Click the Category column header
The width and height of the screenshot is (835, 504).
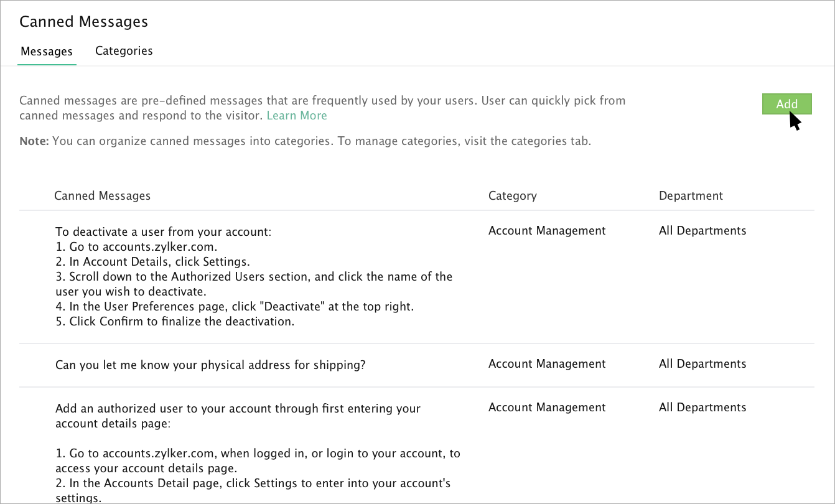513,196
